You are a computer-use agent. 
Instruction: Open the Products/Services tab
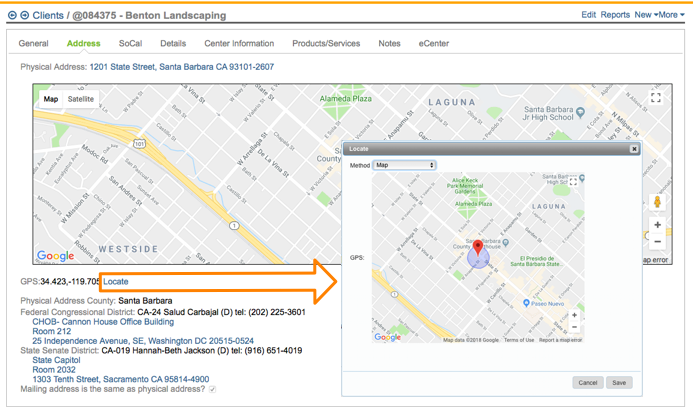click(326, 44)
